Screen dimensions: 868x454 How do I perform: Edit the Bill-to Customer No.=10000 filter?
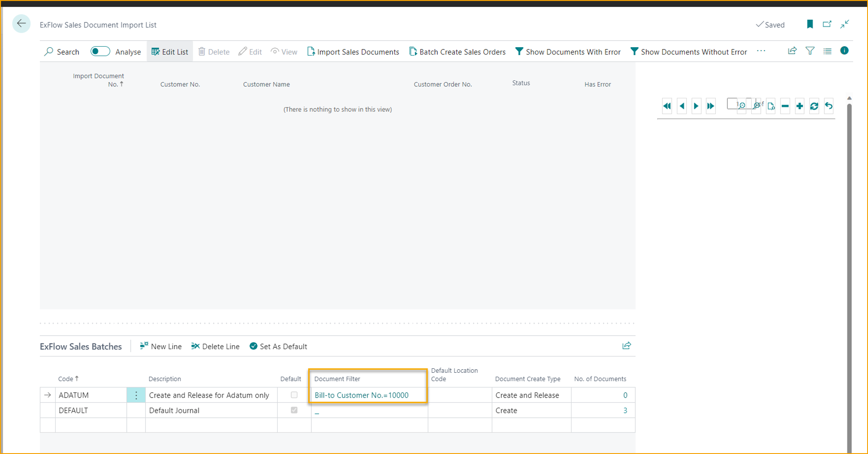(362, 395)
